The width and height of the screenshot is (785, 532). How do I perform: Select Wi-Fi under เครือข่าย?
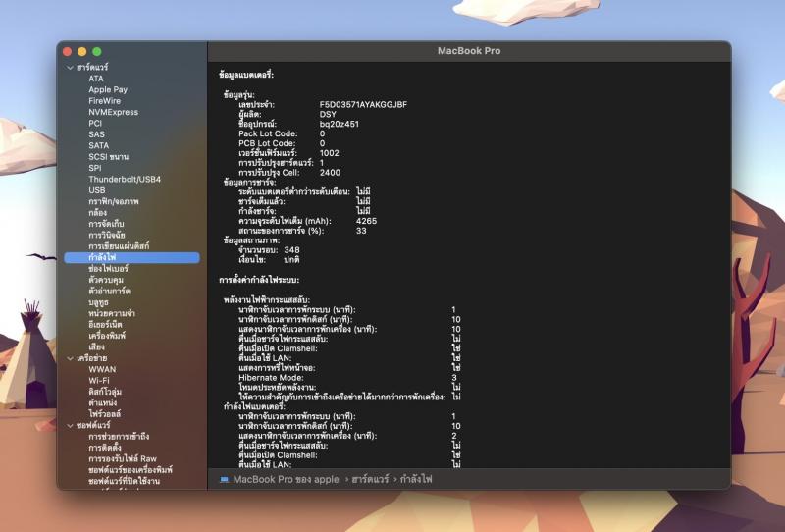point(99,380)
